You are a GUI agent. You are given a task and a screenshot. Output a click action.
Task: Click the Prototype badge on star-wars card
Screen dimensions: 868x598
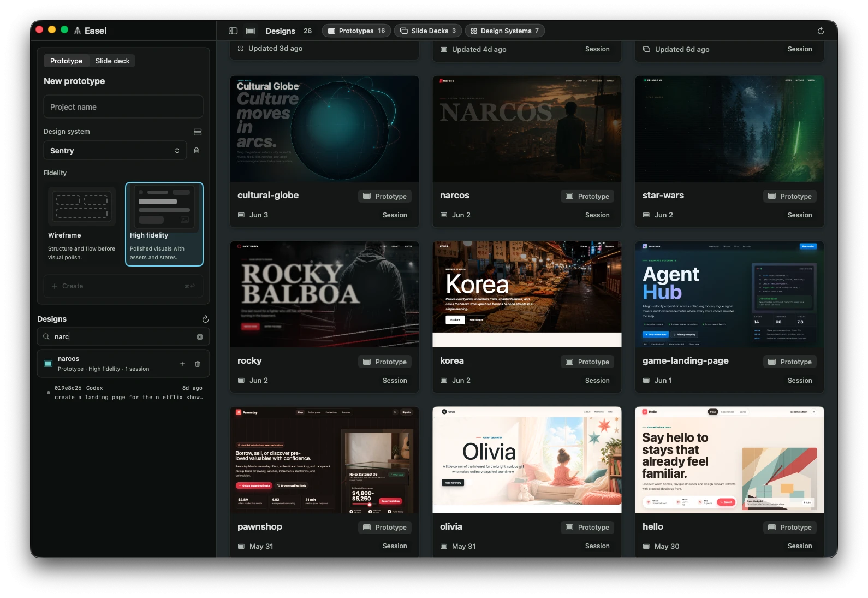click(x=790, y=196)
